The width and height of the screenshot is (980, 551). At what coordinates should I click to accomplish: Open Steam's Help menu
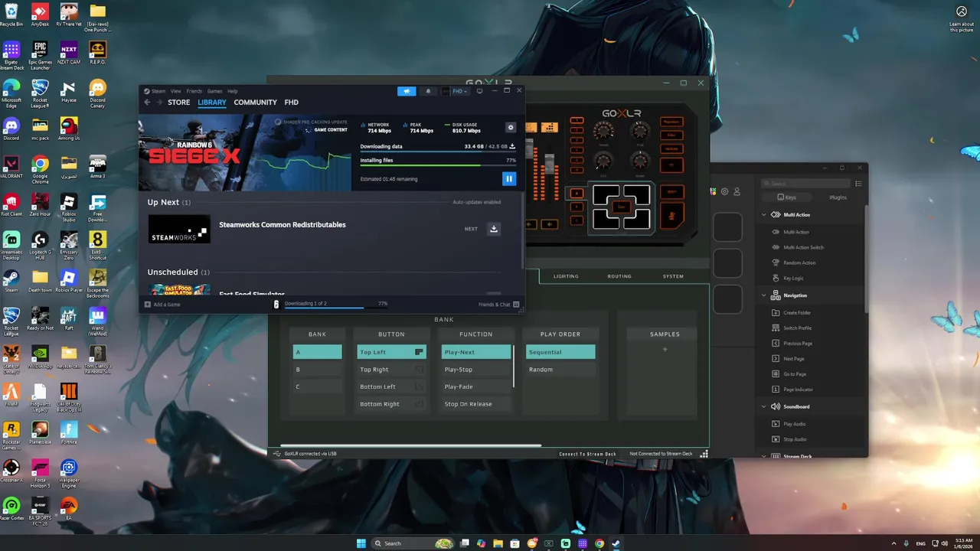pyautogui.click(x=233, y=91)
